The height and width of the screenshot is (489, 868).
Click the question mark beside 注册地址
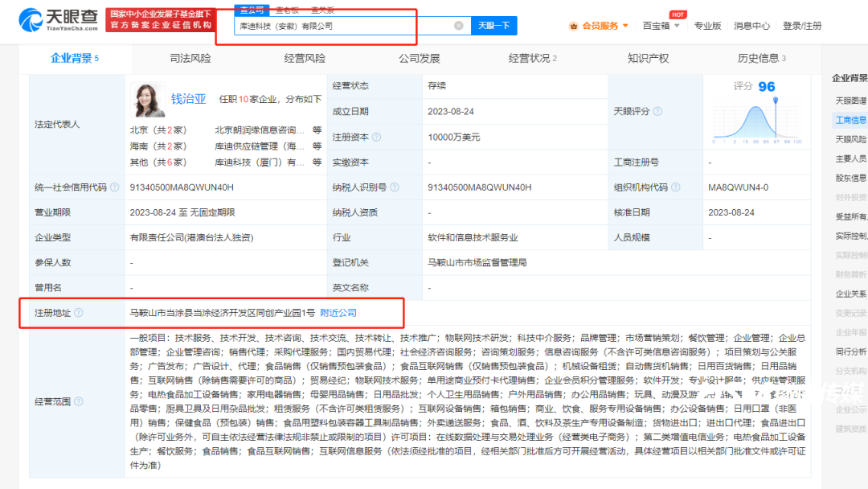tap(79, 313)
